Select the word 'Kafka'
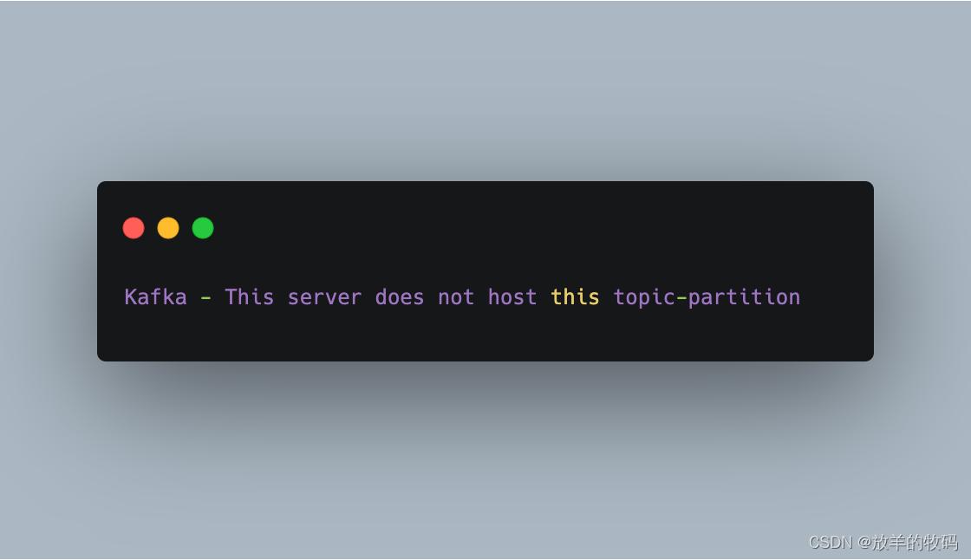971x560 pixels. click(x=155, y=297)
